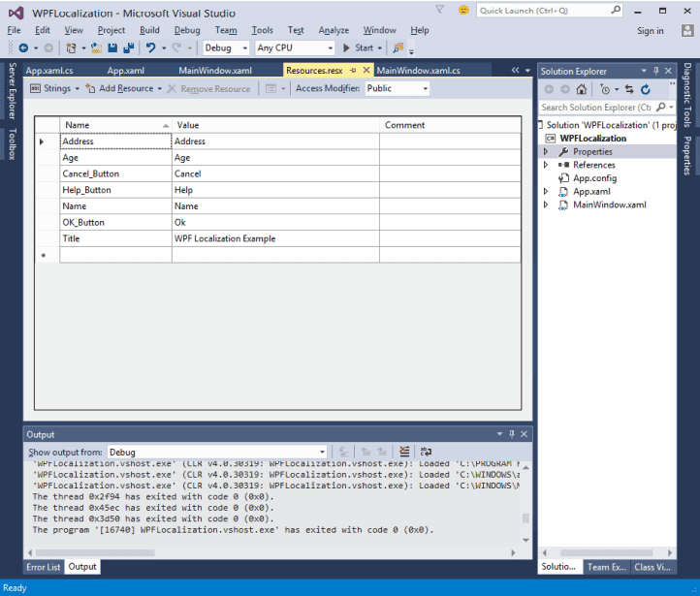Click the 'WPF Localization Example' value cell

tap(275, 238)
